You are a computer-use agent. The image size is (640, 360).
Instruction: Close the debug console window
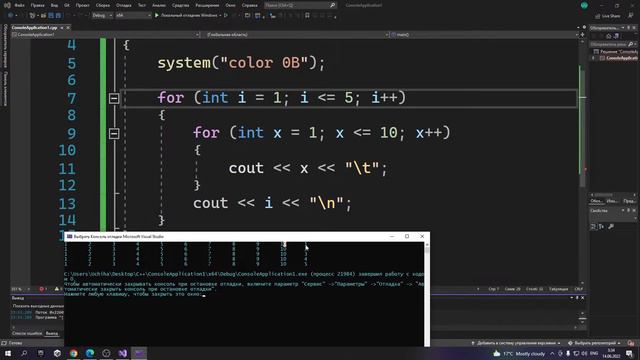pyautogui.click(x=422, y=236)
